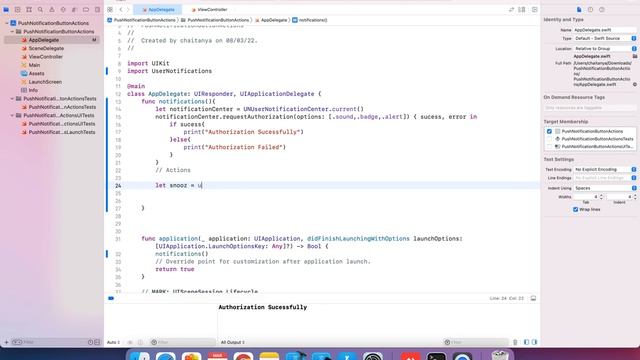
Task: Open the Breakpoint navigator icon
Action: (86, 9)
